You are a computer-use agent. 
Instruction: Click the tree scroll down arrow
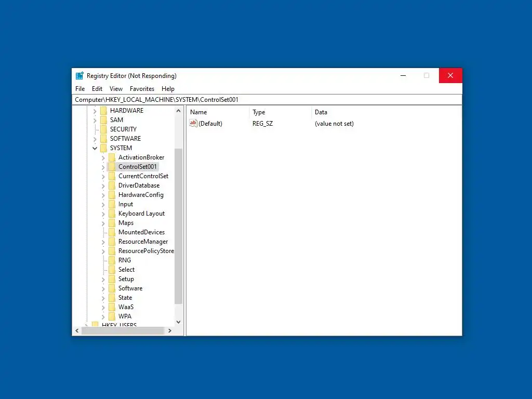click(179, 322)
